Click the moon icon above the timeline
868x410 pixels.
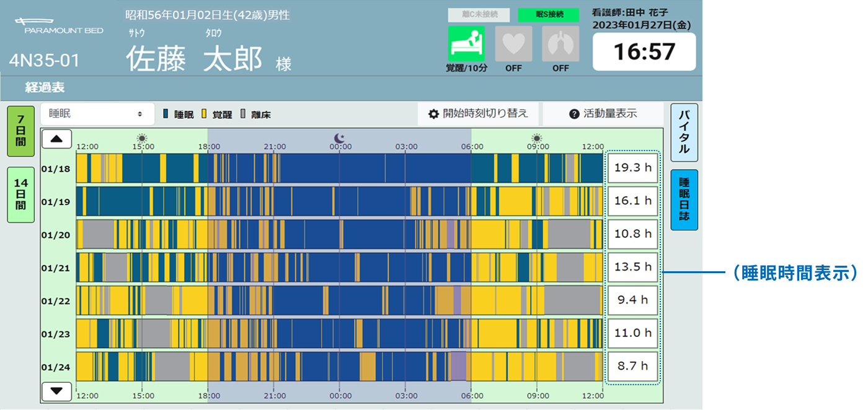click(x=339, y=137)
